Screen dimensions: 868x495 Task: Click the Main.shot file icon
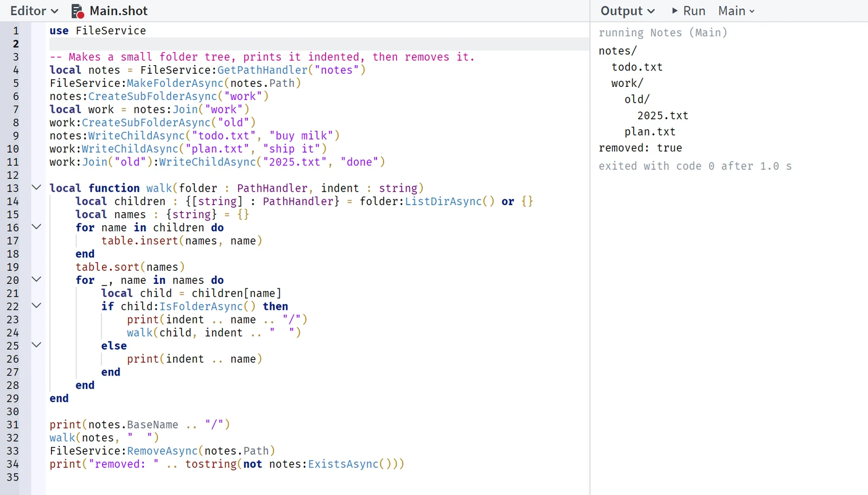(x=77, y=11)
